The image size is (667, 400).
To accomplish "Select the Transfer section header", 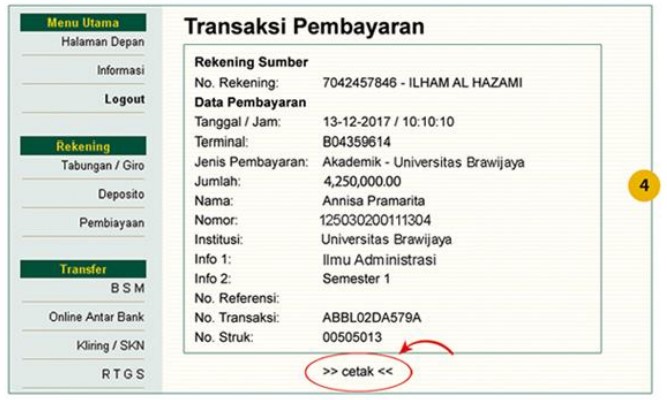I will click(x=83, y=269).
